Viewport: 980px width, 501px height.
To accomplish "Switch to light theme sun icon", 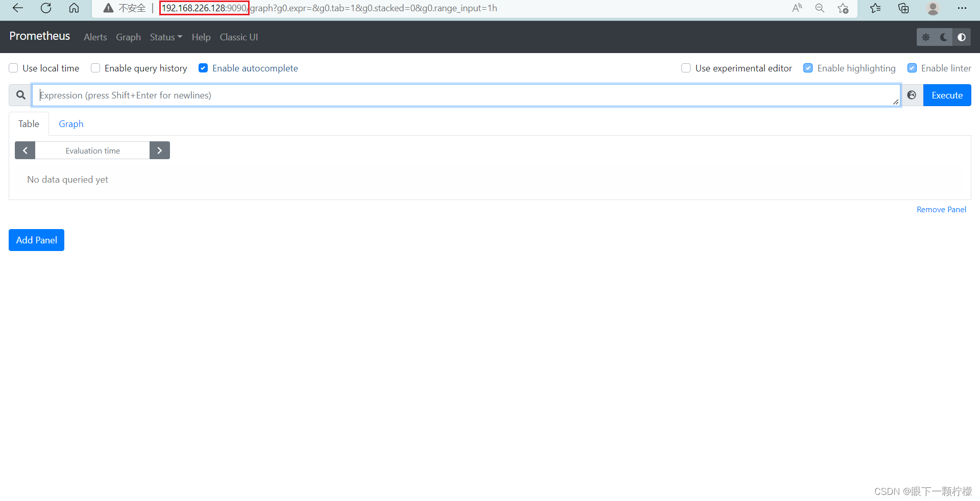I will click(x=926, y=37).
